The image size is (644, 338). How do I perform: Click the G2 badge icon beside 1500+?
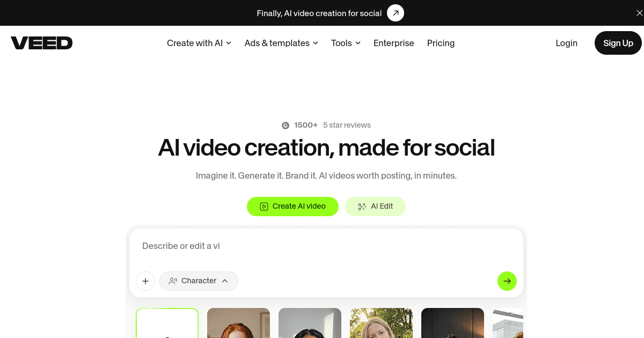click(x=286, y=125)
